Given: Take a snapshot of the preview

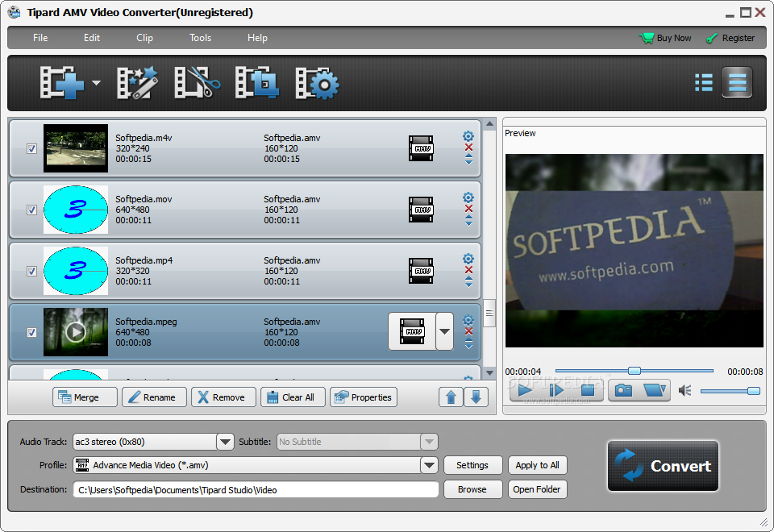Looking at the screenshot, I should (x=623, y=390).
